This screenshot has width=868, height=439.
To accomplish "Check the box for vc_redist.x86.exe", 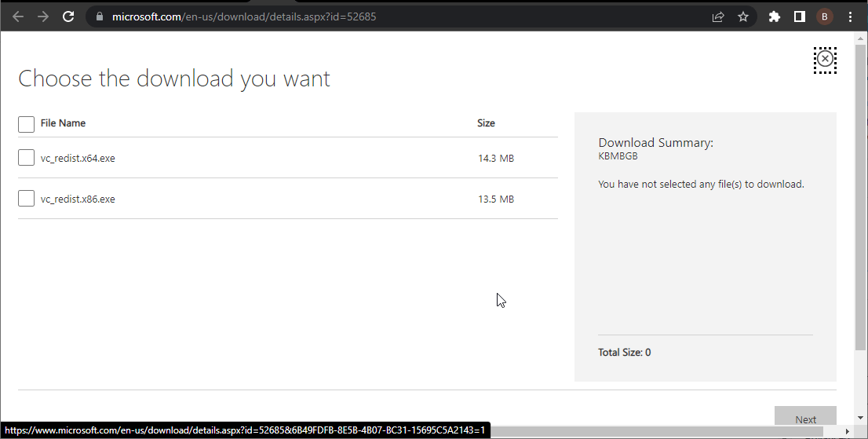I will click(26, 198).
